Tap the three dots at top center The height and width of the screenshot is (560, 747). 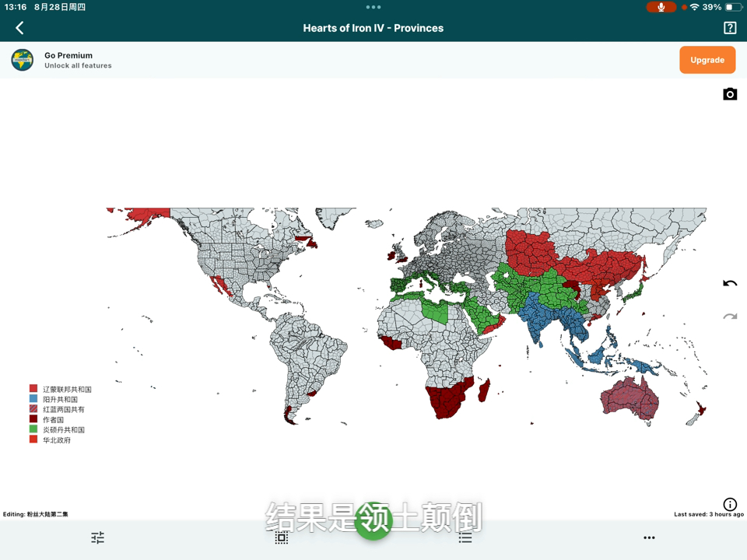373,7
